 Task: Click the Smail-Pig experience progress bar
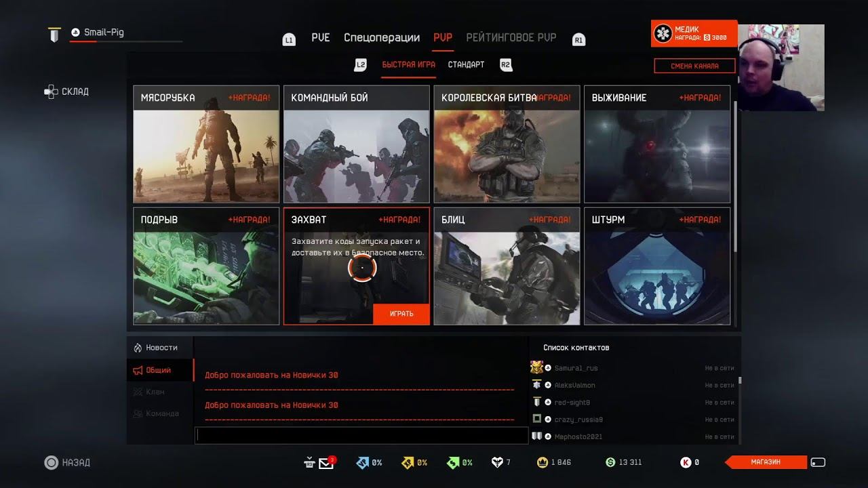(x=126, y=42)
